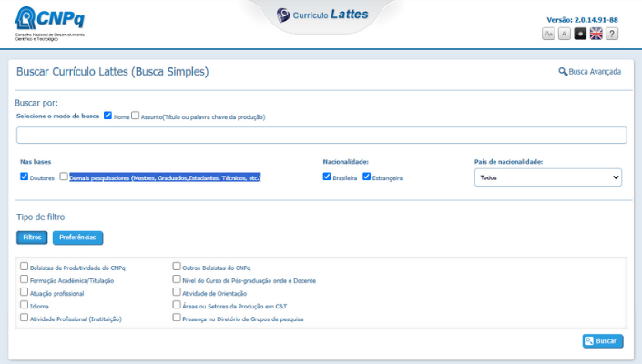642x364 pixels.
Task: Click the Tipo de filtro heading
Action: 41,217
